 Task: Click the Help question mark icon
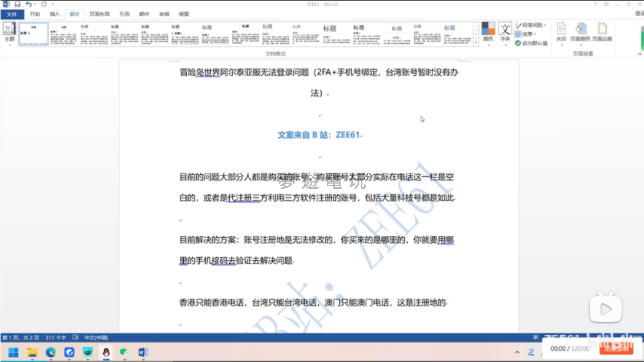[595, 4]
